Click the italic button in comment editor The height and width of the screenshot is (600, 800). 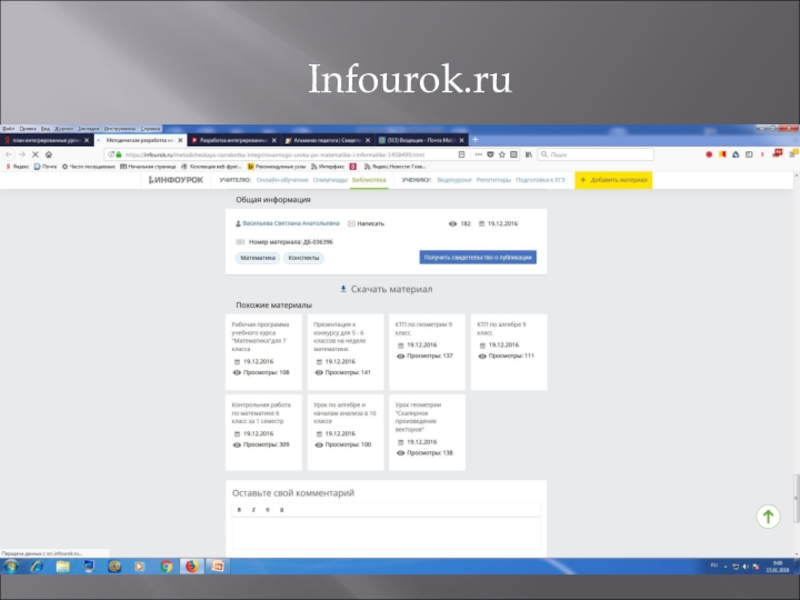pos(254,510)
